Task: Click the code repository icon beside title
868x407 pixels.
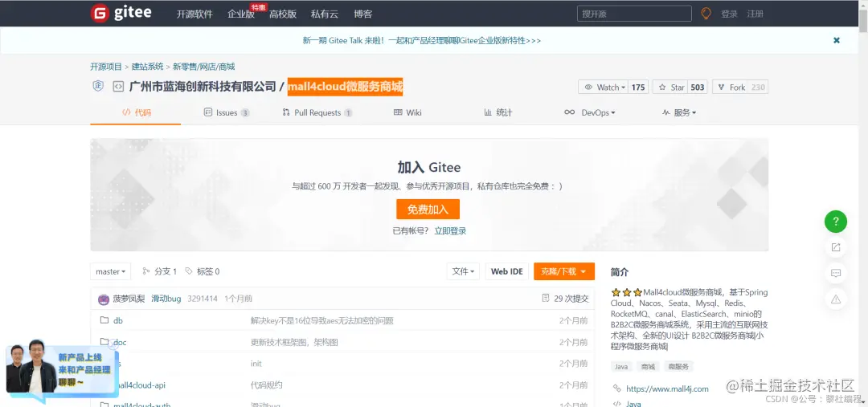Action: [118, 86]
